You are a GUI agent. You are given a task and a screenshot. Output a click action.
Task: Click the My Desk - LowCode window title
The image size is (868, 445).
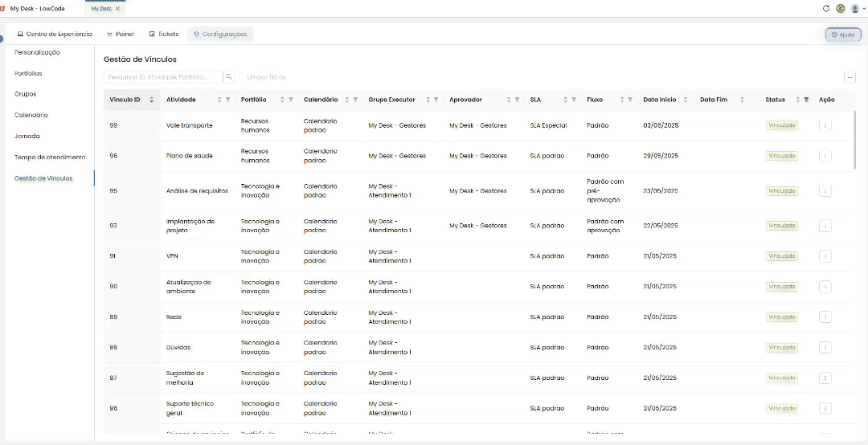click(38, 8)
